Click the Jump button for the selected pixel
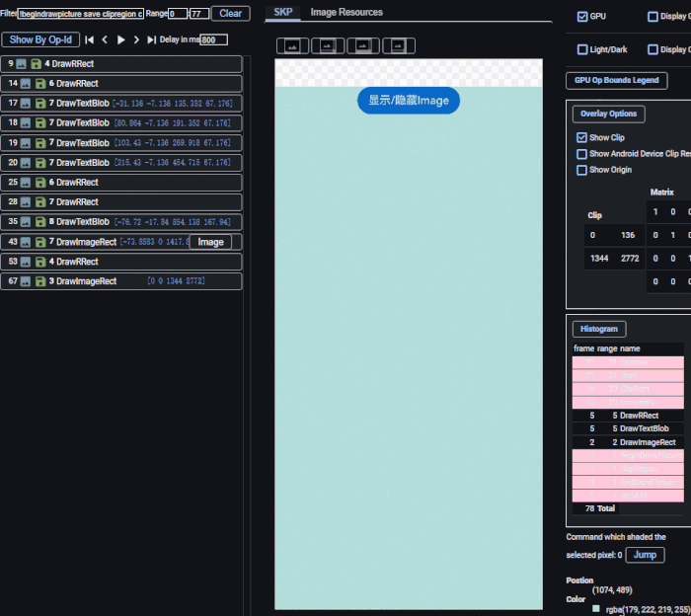Image resolution: width=691 pixels, height=616 pixels. click(644, 555)
